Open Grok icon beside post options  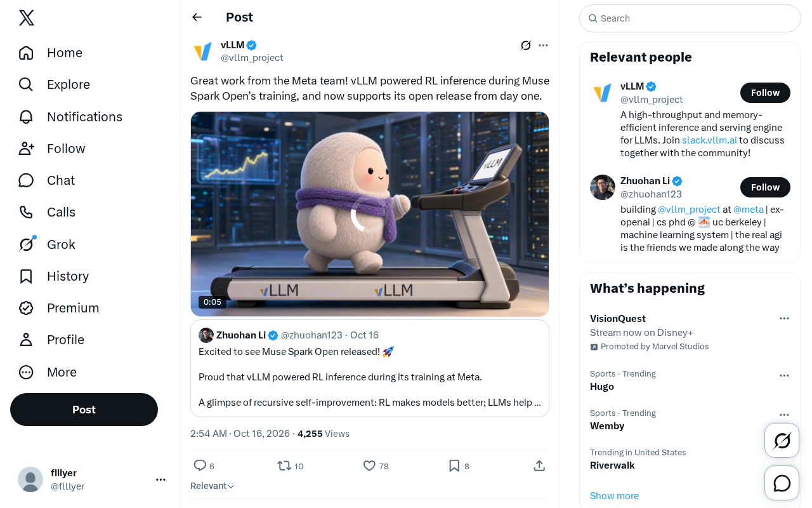point(526,45)
